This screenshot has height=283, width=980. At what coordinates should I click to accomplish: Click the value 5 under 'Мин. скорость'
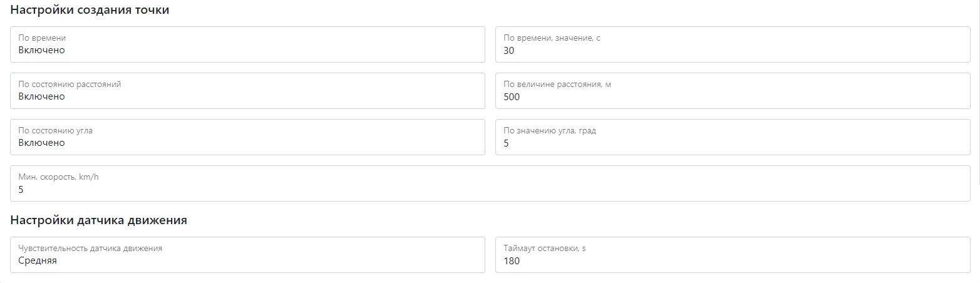[21, 190]
